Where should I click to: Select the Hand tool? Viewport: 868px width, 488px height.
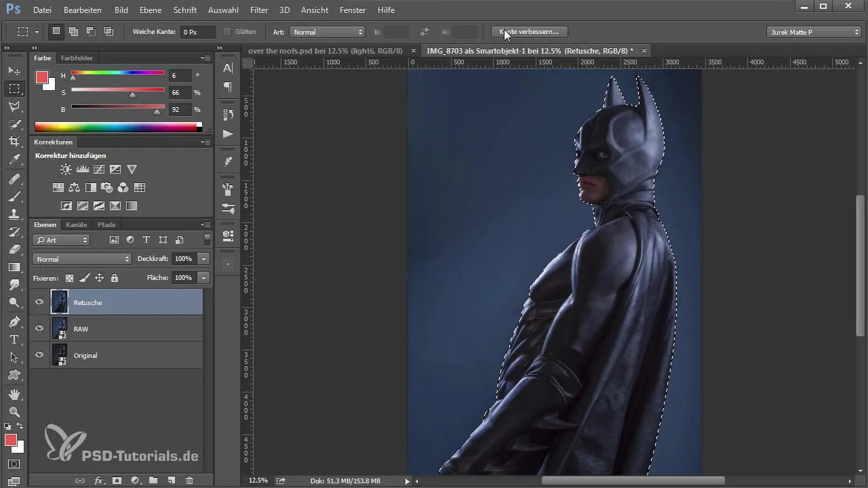tap(14, 394)
